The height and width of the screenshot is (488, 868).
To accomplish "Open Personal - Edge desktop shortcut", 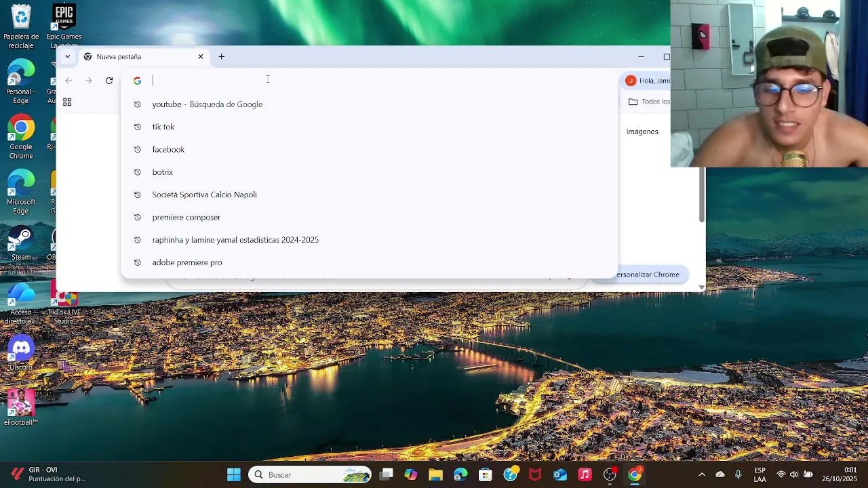I will [x=21, y=81].
